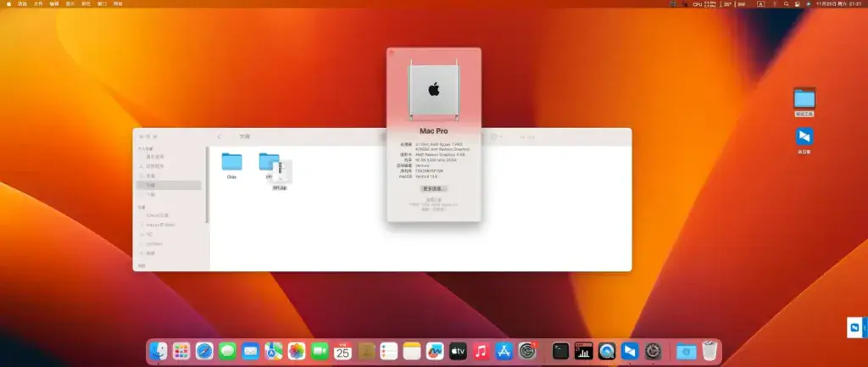Open the Apple TV app in the Dock
The image size is (868, 367).
(458, 351)
